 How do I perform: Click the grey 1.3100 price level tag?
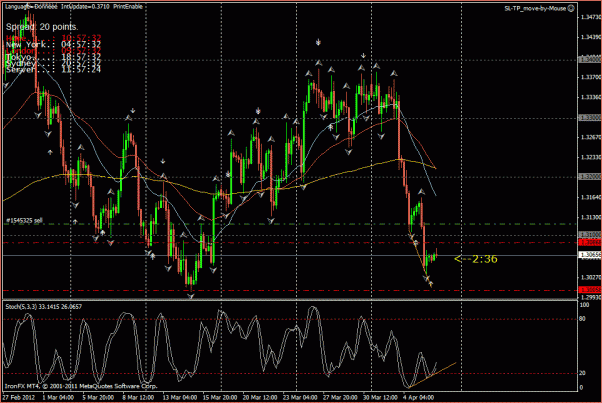590,234
